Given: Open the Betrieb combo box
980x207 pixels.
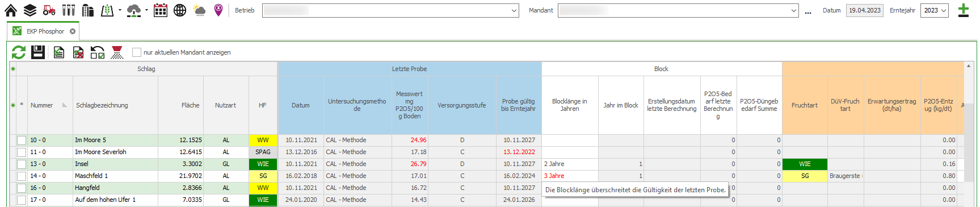Looking at the screenshot, I should click(390, 10).
